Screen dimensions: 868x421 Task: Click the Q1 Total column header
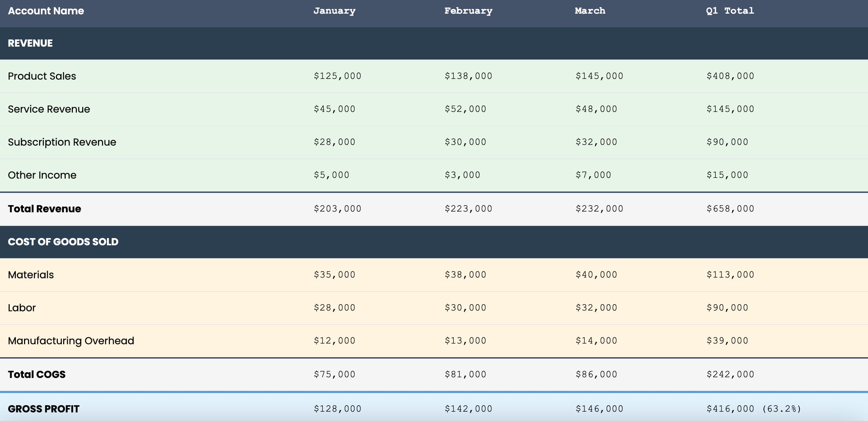click(730, 11)
